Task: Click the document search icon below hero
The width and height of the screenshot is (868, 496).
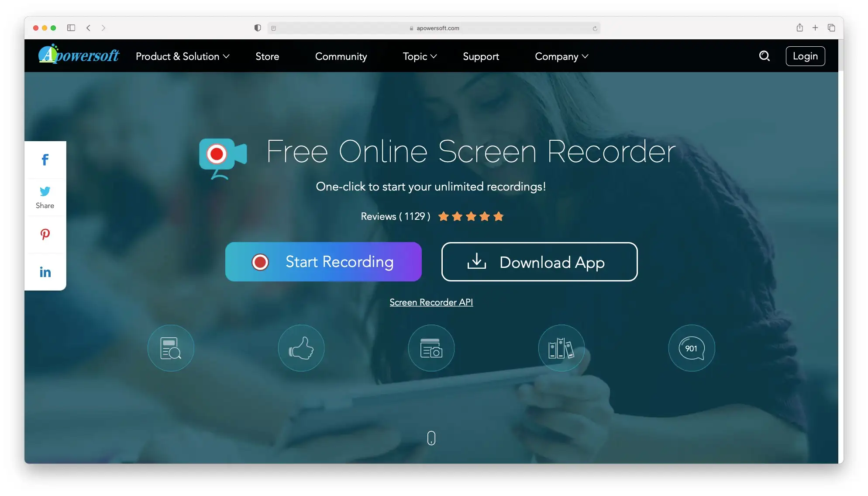Action: point(170,348)
